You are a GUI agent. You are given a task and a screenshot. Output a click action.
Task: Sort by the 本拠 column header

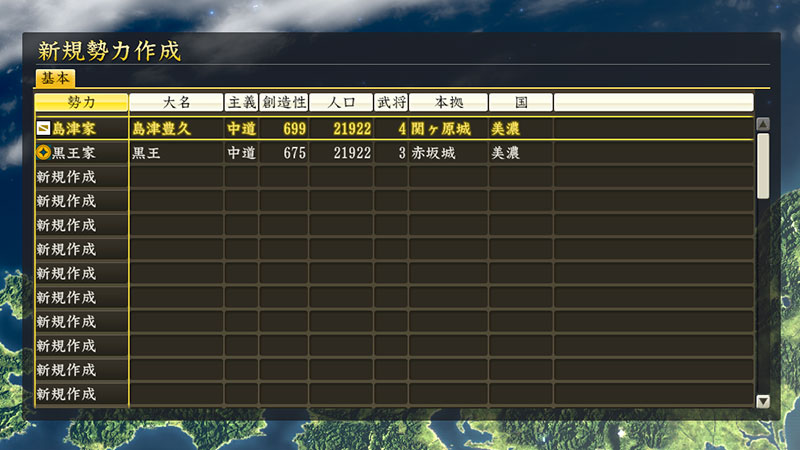tap(447, 102)
